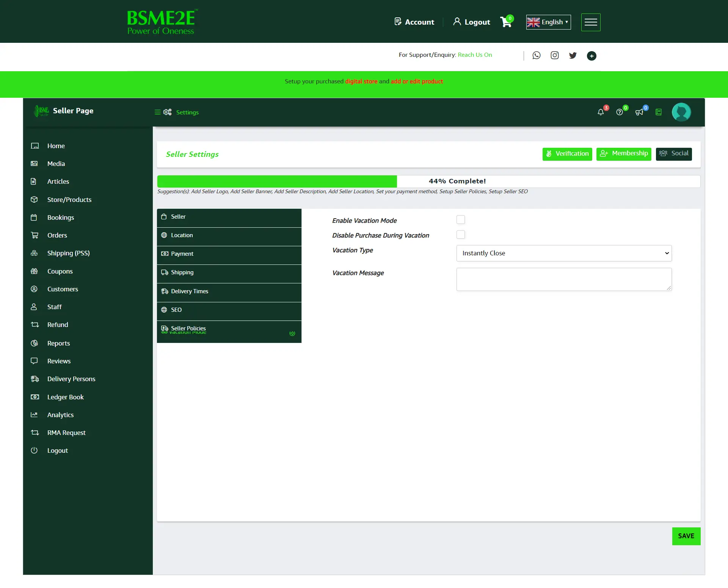Open the green knowledge book icon
728x588 pixels.
pos(659,112)
